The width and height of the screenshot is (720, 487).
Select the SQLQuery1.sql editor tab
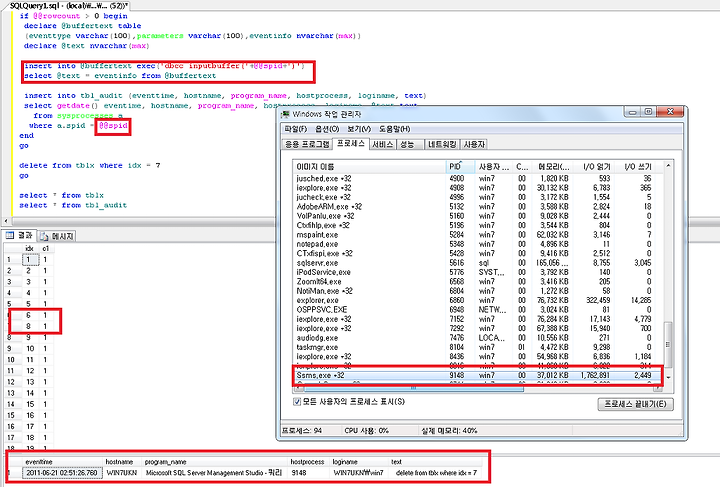tap(69, 6)
